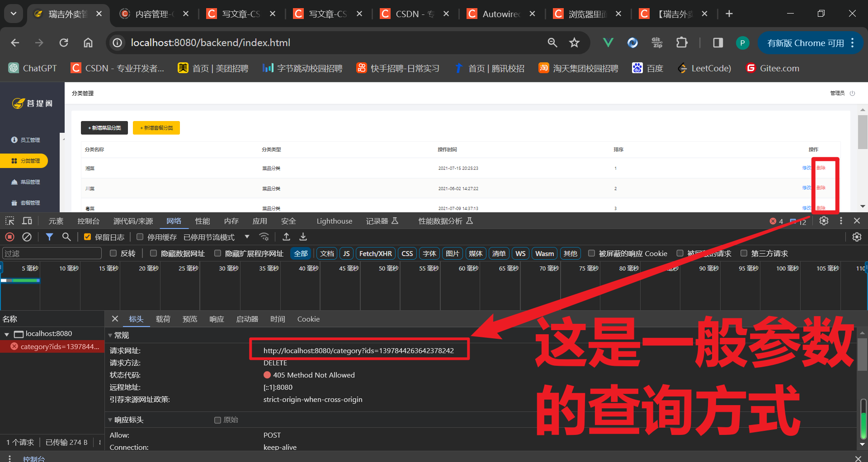
Task: Open Chrome update options menu
Action: click(853, 43)
